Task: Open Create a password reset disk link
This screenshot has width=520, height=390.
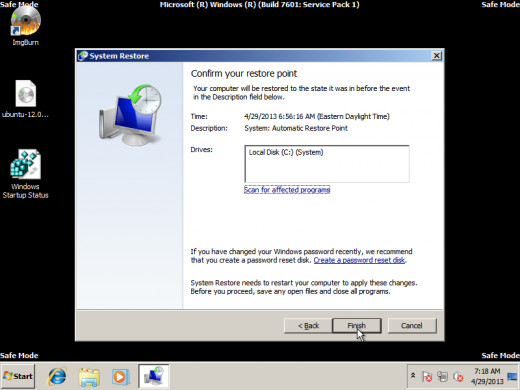Action: click(x=359, y=260)
